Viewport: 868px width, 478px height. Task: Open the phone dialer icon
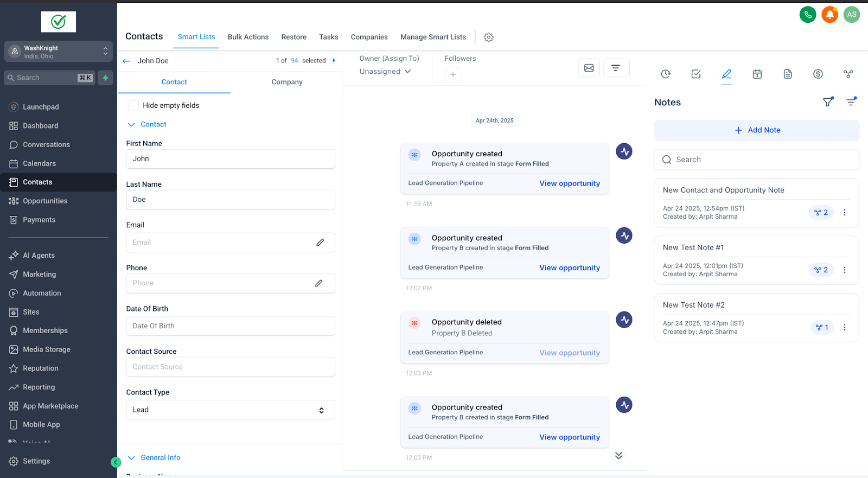pyautogui.click(x=808, y=15)
